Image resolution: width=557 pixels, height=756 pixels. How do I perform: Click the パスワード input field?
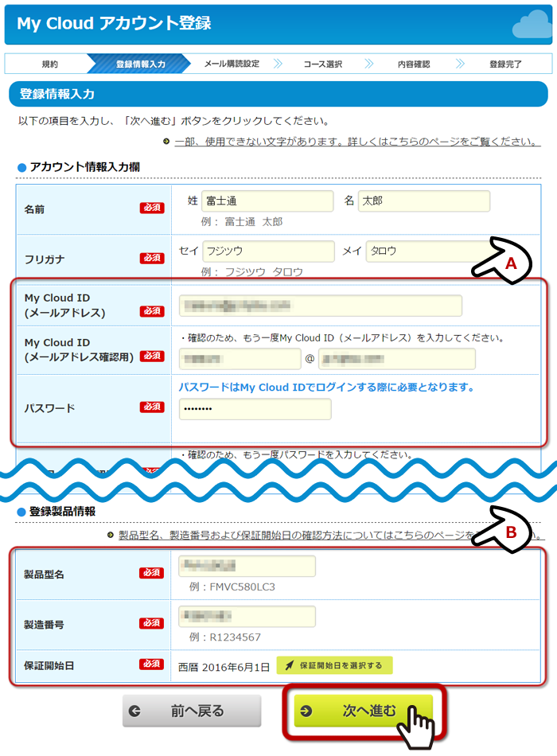point(255,409)
